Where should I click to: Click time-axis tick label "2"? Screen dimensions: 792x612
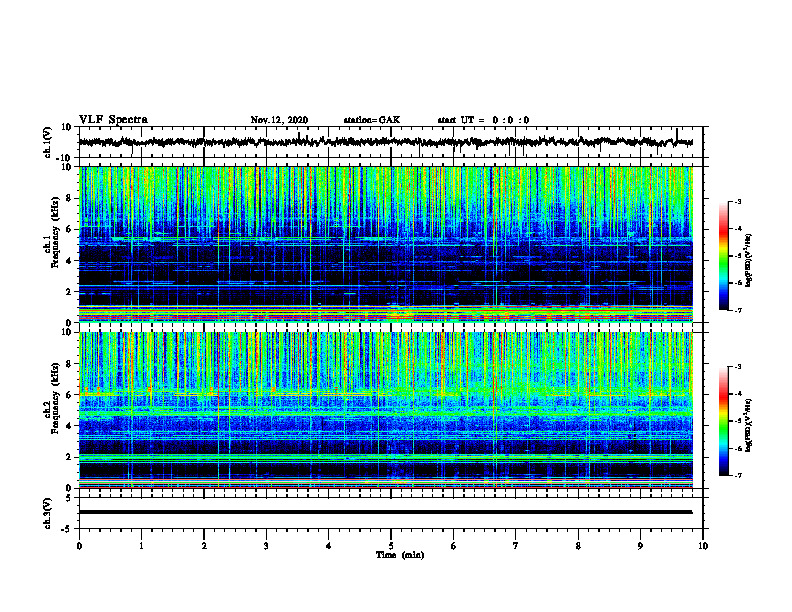[x=204, y=546]
